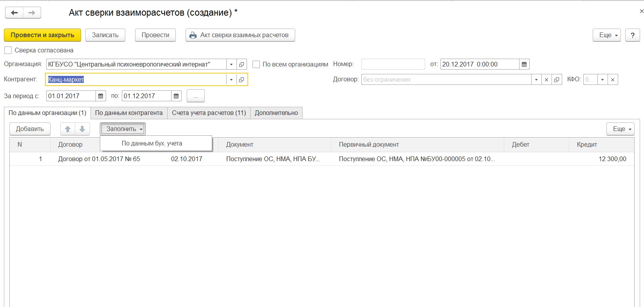This screenshot has height=307, width=644.
Task: Click the Контрагент field with Канц-маркет
Action: 136,79
